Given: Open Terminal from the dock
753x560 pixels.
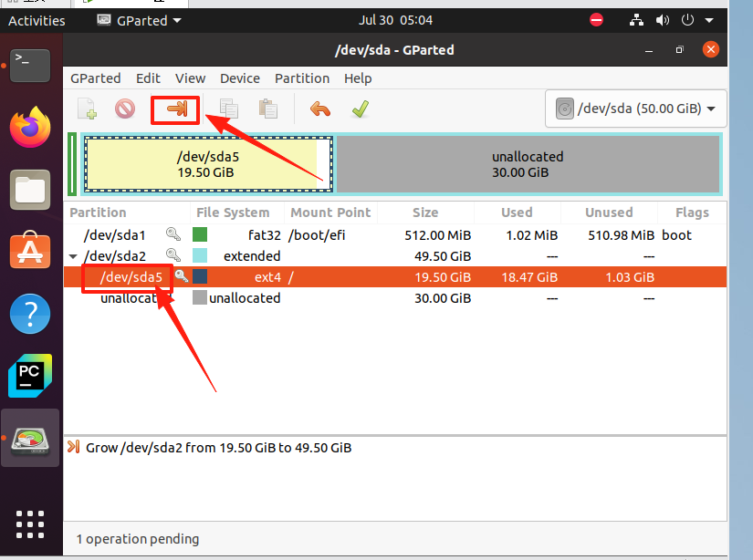Looking at the screenshot, I should click(30, 66).
